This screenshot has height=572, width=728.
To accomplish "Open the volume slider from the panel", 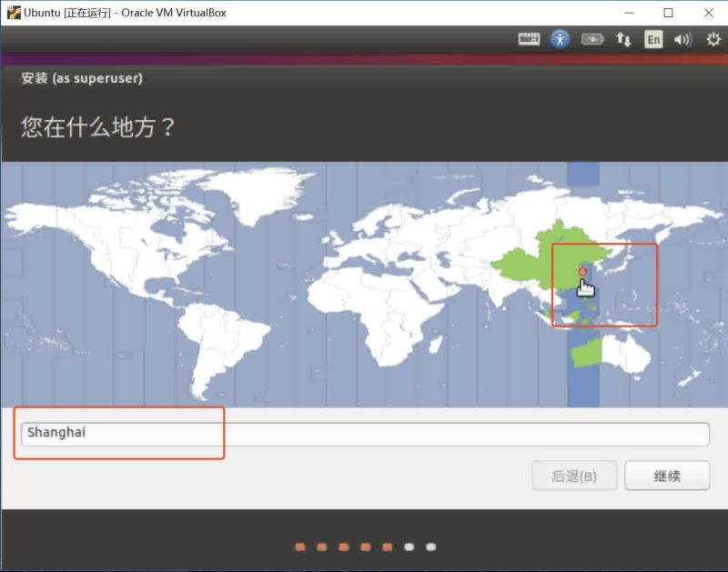I will coord(681,39).
